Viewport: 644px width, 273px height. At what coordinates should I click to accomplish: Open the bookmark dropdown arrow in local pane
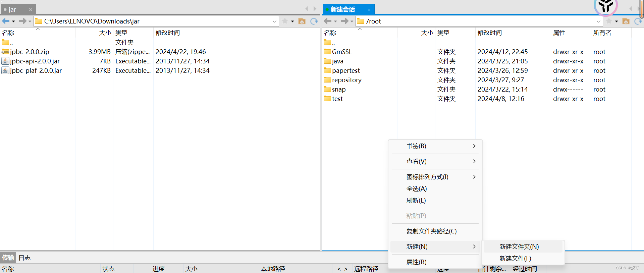292,21
